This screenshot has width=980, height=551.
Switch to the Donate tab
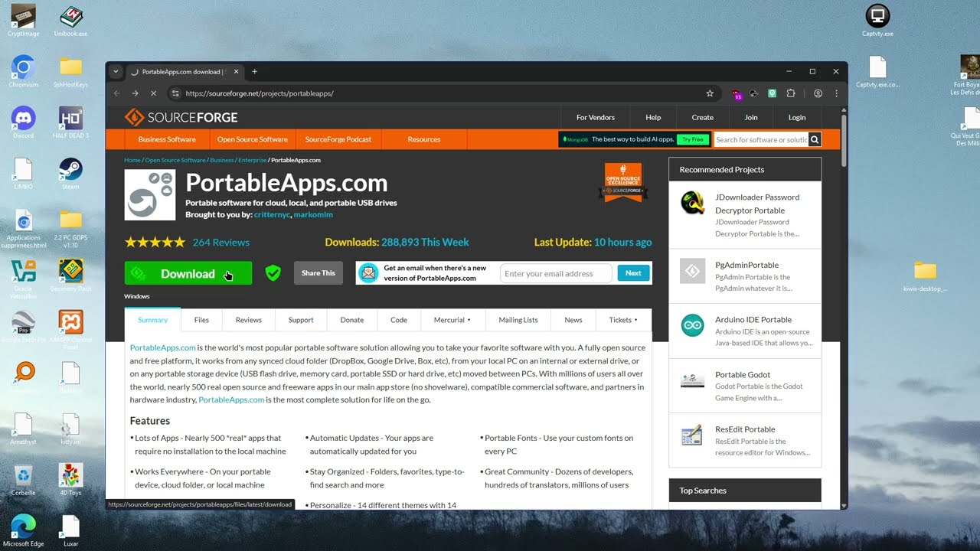(x=352, y=320)
